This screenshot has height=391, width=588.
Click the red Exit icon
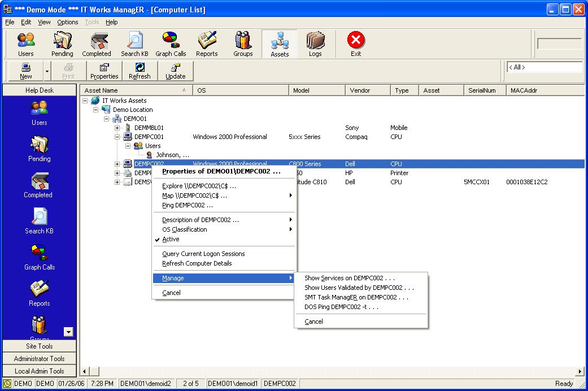tap(356, 44)
